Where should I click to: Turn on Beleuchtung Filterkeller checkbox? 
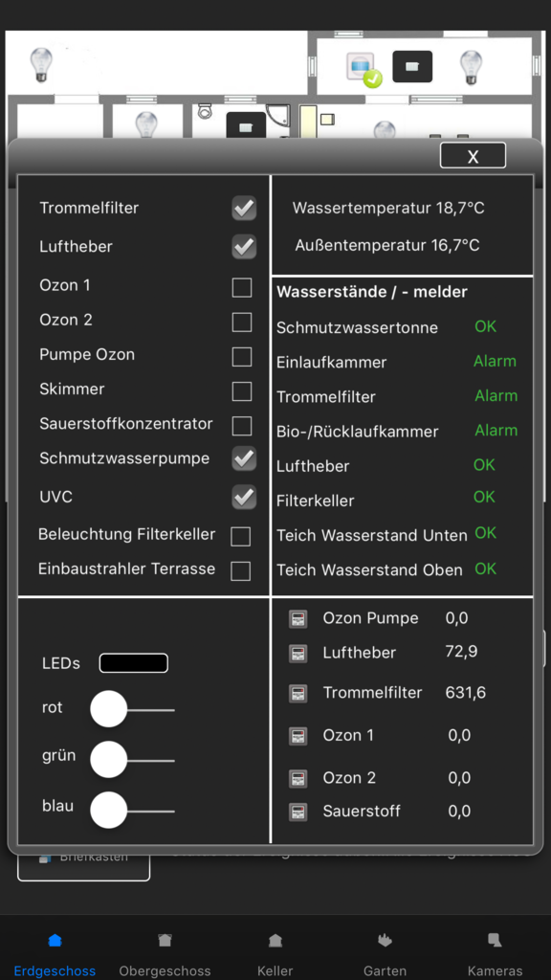pyautogui.click(x=240, y=536)
